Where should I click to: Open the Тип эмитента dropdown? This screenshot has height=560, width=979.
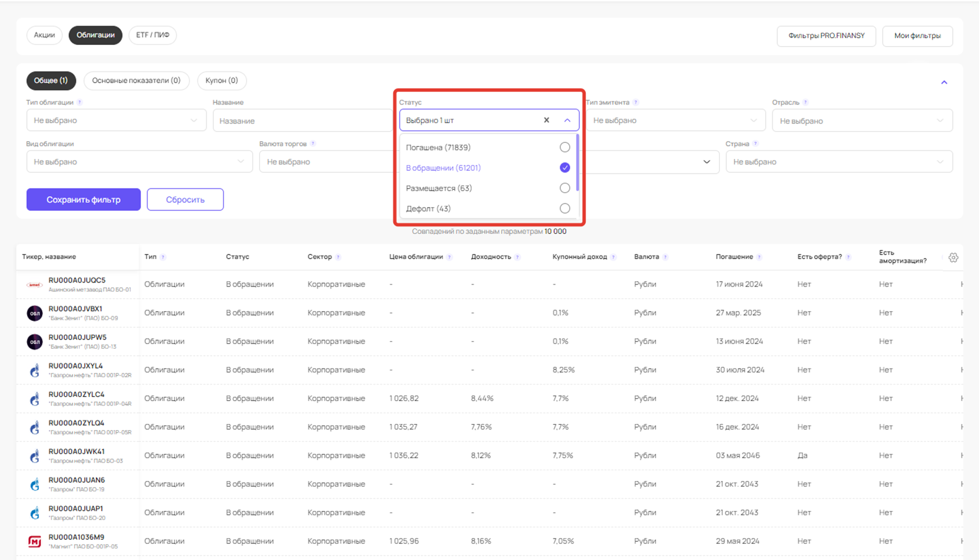coord(675,121)
